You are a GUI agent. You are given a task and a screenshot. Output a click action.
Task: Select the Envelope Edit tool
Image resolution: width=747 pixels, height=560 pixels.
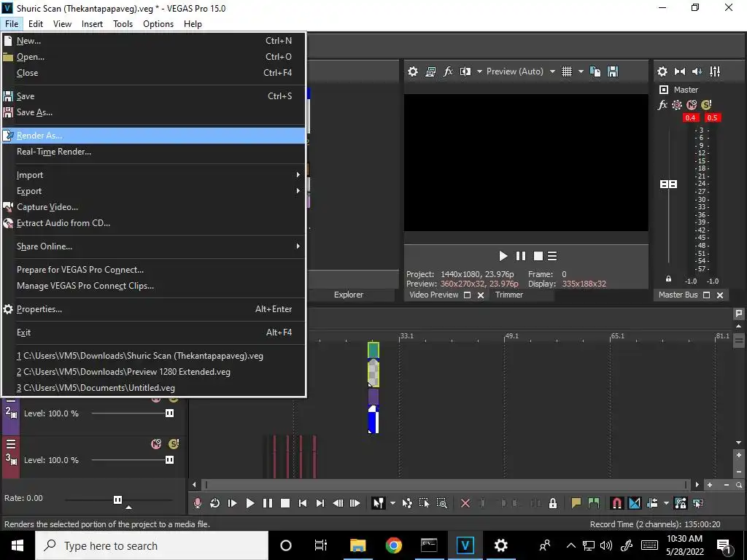click(x=407, y=503)
